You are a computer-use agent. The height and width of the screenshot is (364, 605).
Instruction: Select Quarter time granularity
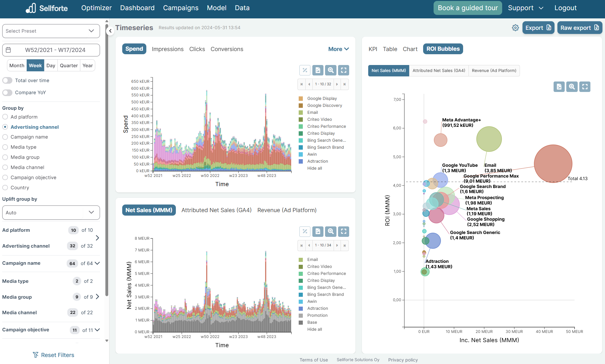[x=69, y=66]
